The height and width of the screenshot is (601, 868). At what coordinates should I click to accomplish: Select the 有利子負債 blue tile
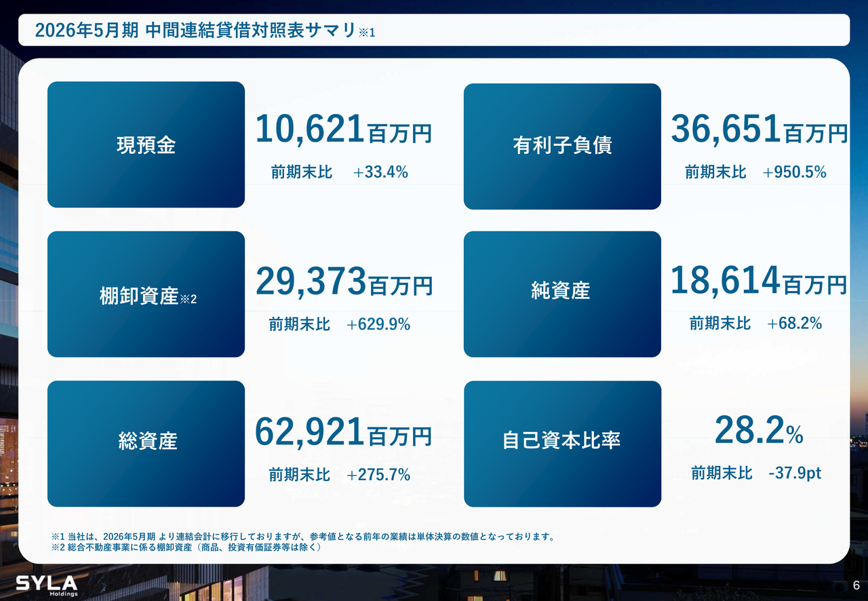coord(562,147)
